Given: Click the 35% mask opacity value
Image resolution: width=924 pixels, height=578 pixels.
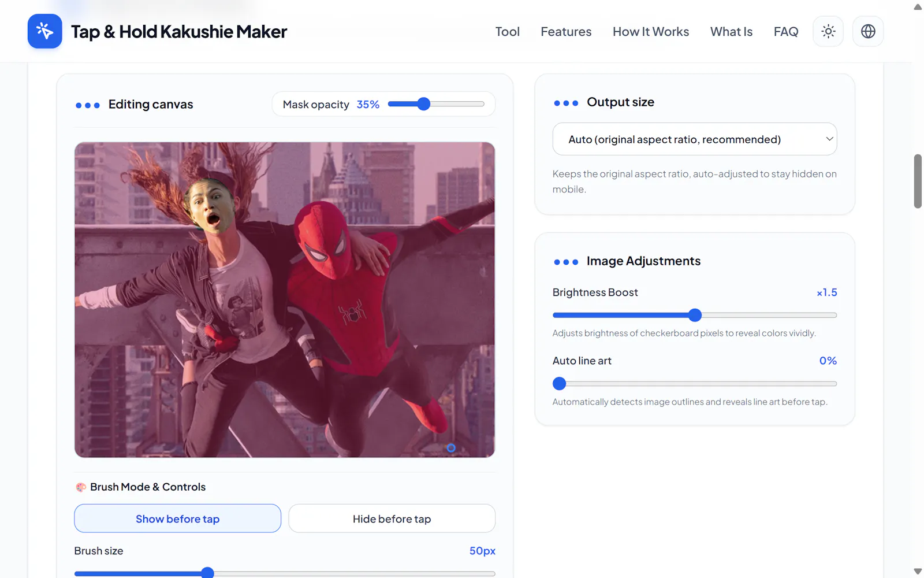Looking at the screenshot, I should (x=368, y=105).
